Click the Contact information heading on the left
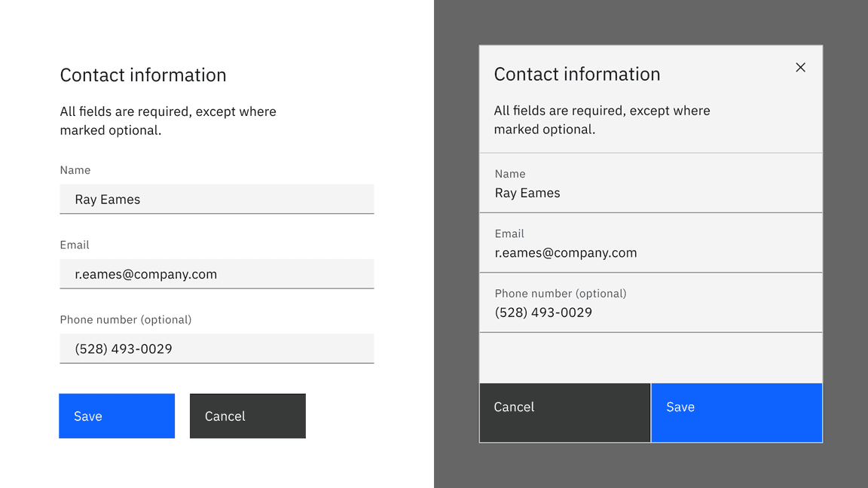Screen dimensions: 868x488 (143, 75)
